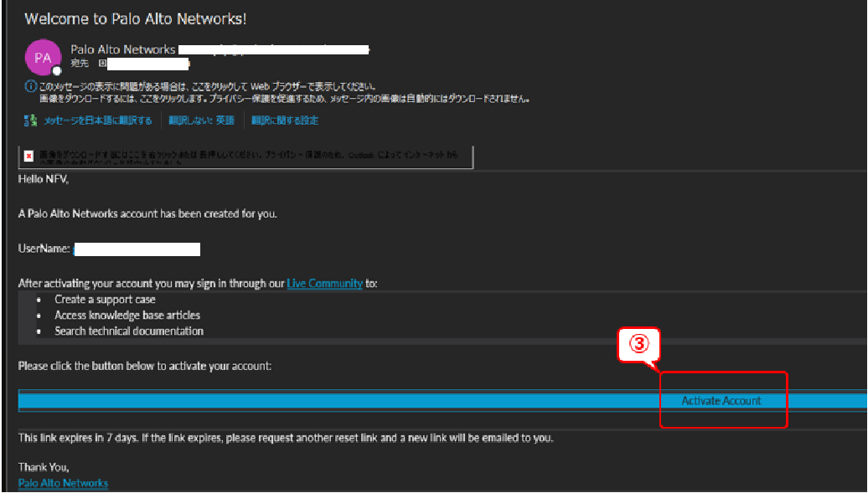The image size is (868, 493).
Task: Click the redacted UserName value
Action: [137, 249]
